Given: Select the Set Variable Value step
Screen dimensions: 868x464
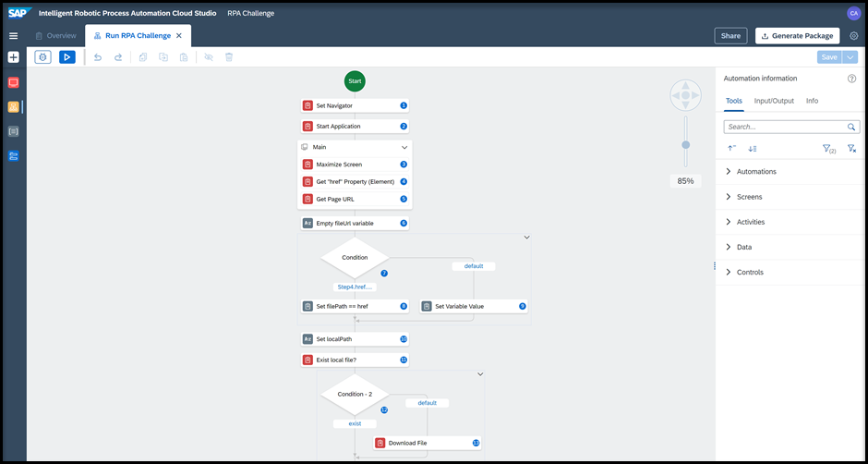Looking at the screenshot, I should coord(474,306).
